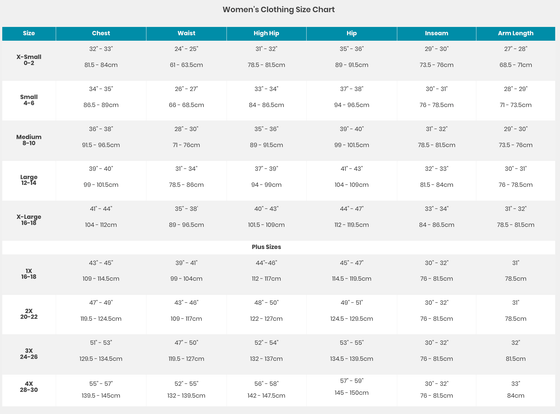Click the High Hip column header
The width and height of the screenshot is (560, 414).
(266, 33)
